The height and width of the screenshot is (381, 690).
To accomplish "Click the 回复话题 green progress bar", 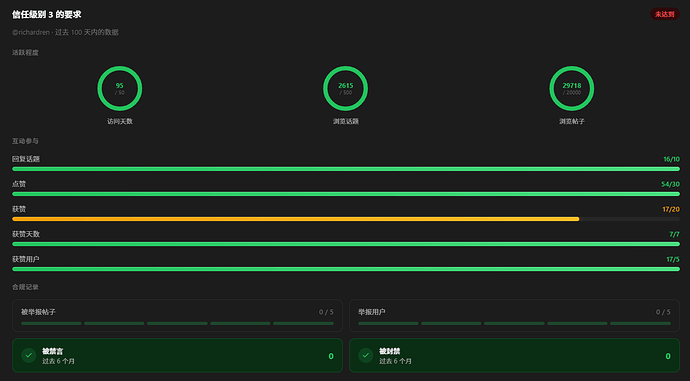I will pos(346,169).
